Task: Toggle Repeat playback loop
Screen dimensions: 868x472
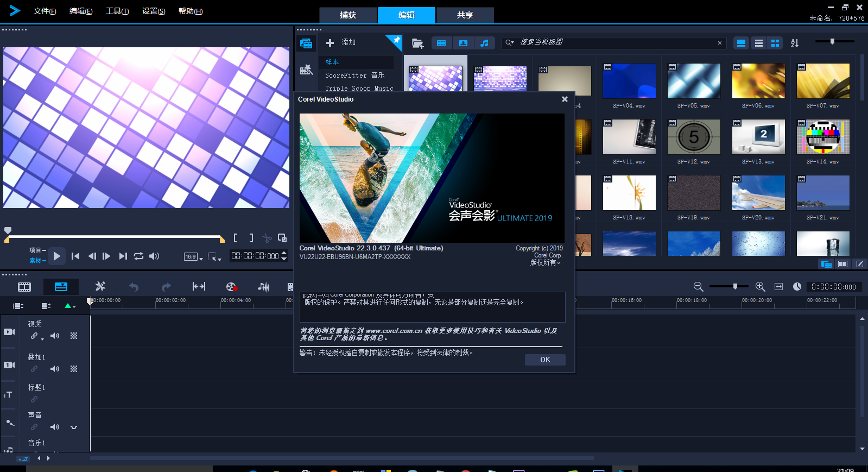Action: (x=138, y=256)
